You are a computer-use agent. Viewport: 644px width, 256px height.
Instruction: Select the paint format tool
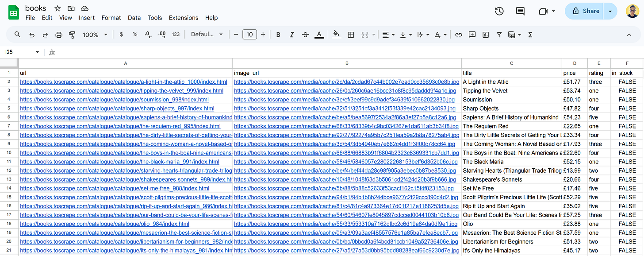[72, 35]
